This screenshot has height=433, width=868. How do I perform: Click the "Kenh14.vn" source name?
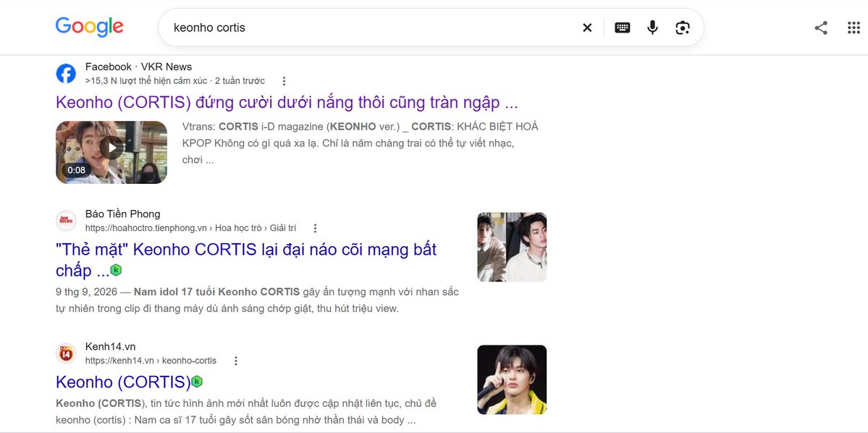[110, 347]
